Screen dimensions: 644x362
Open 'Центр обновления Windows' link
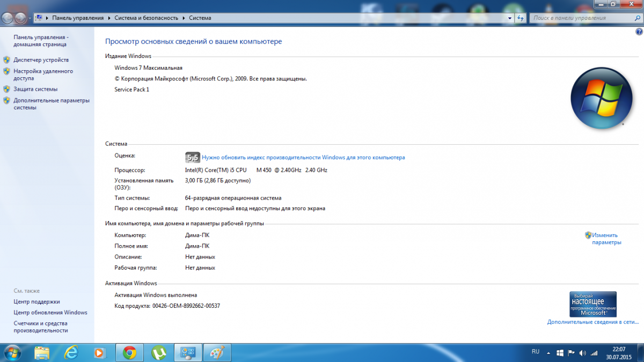pos(50,312)
